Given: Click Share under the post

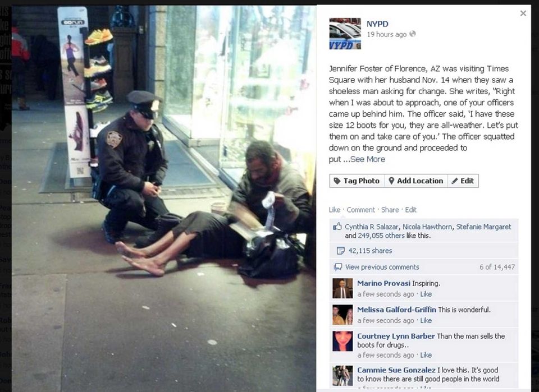Looking at the screenshot, I should click(x=390, y=210).
